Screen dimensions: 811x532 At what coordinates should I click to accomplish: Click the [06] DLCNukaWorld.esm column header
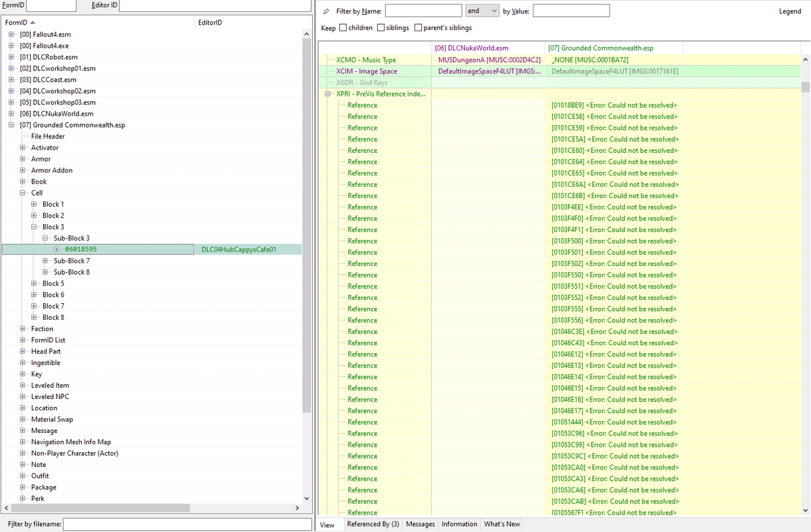[x=488, y=48]
